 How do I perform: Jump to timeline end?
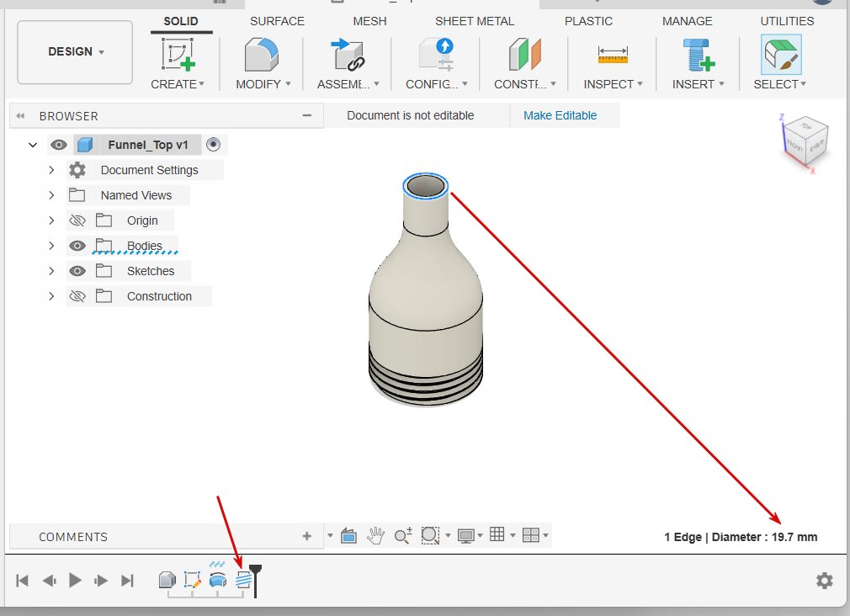pyautogui.click(x=127, y=581)
